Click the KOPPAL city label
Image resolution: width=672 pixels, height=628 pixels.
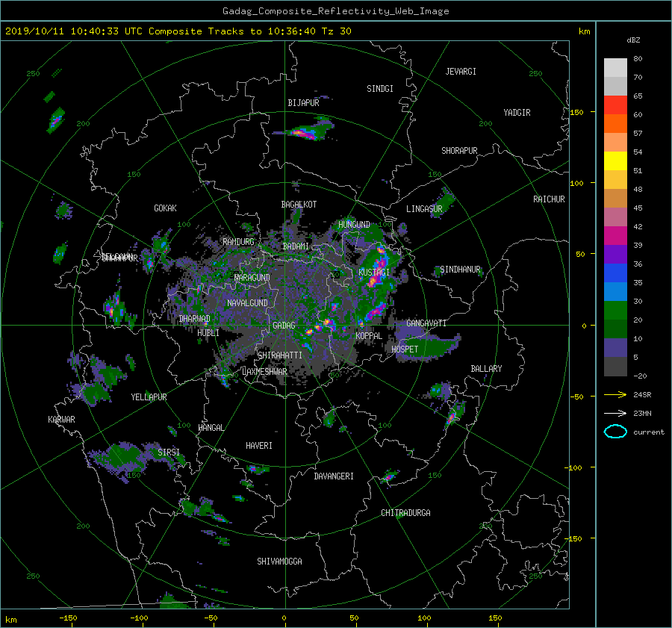click(x=369, y=336)
